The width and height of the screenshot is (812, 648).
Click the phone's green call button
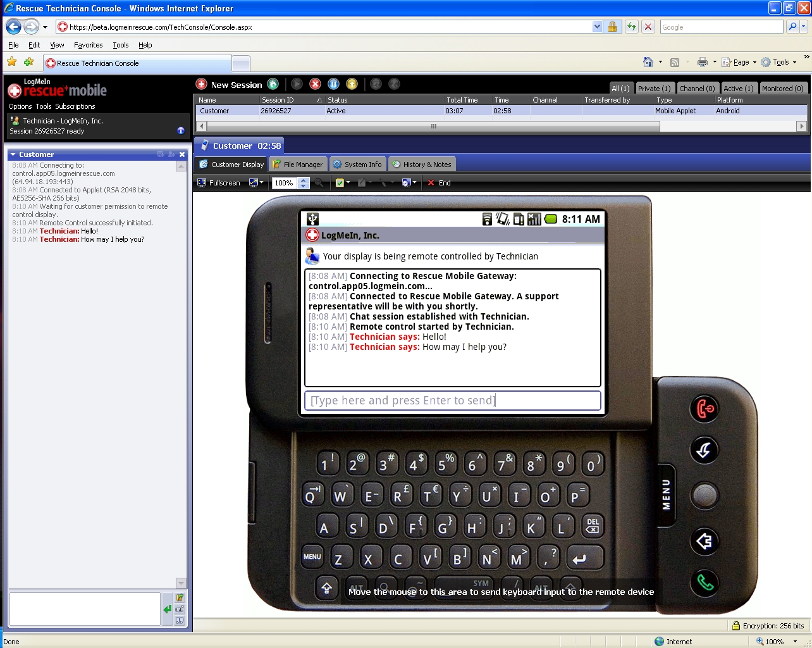click(x=704, y=582)
